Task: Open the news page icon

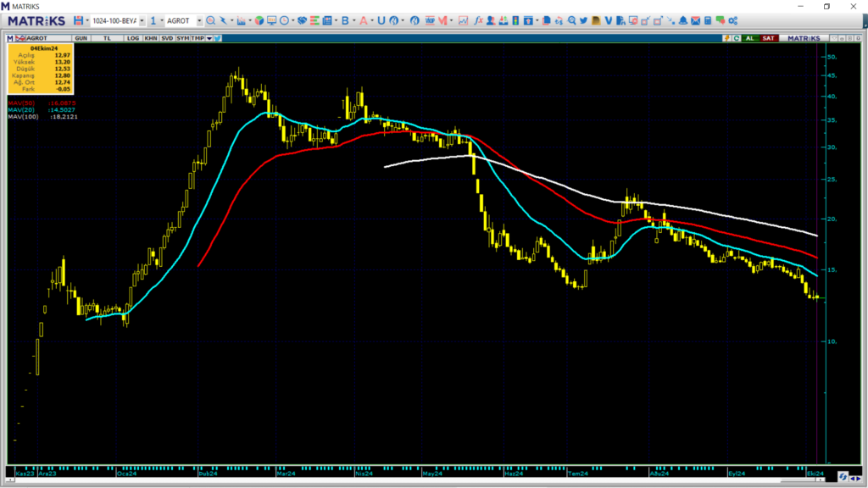Action: [x=327, y=20]
